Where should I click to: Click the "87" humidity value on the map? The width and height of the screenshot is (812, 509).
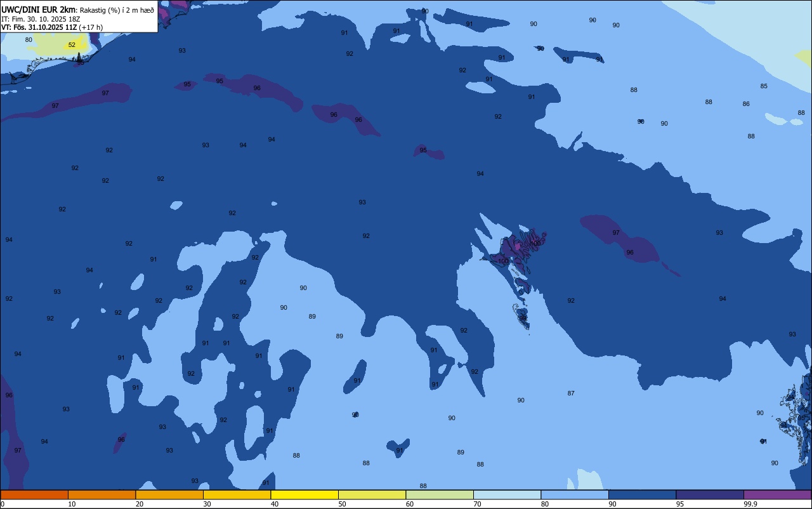(571, 393)
